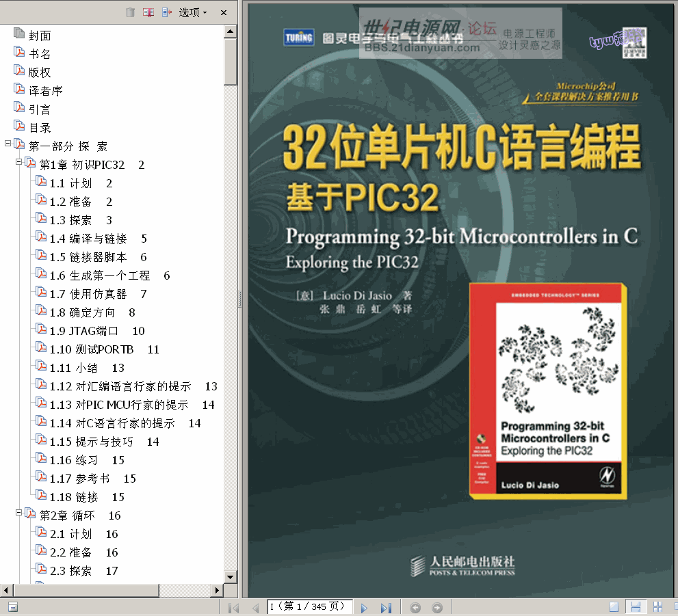Open the 选项 options dropdown
This screenshot has height=616, width=678.
point(193,12)
